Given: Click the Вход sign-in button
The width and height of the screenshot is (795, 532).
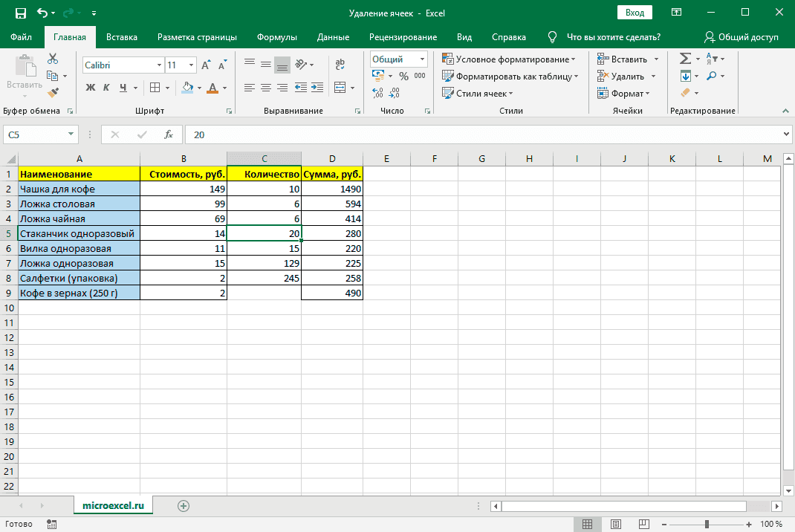Looking at the screenshot, I should (635, 13).
